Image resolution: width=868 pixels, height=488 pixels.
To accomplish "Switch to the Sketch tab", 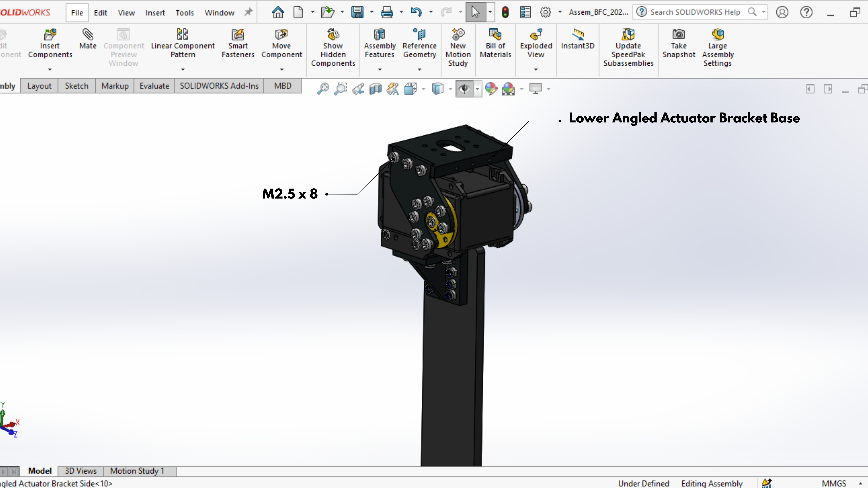I will [77, 86].
